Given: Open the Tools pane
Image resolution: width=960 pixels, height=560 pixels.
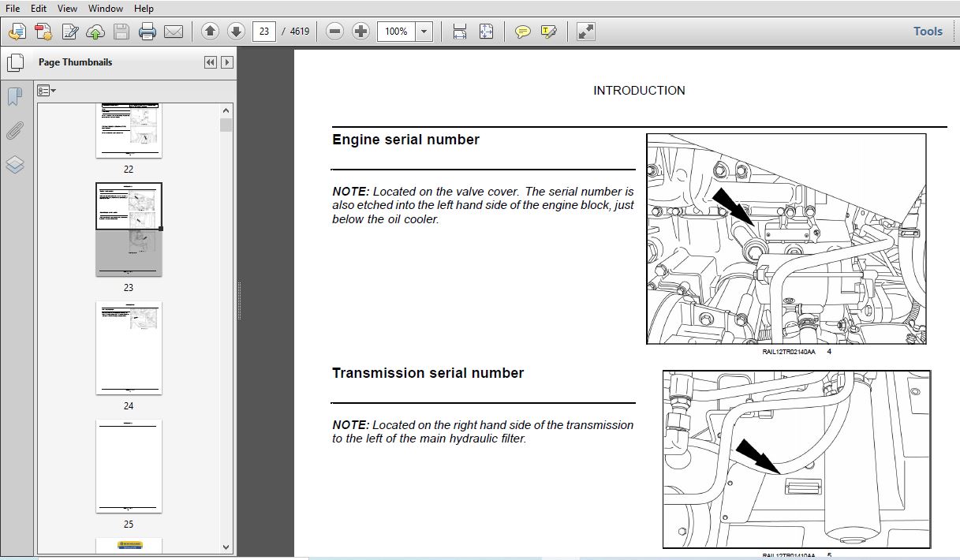Looking at the screenshot, I should [928, 32].
